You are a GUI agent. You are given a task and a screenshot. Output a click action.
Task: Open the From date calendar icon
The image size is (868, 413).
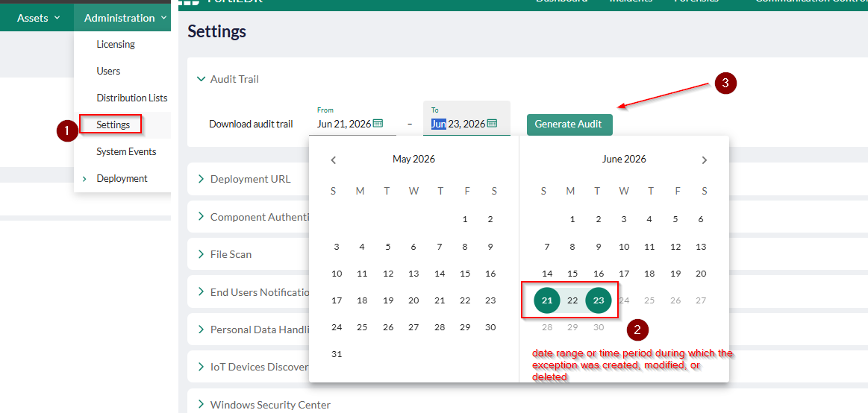click(x=378, y=123)
